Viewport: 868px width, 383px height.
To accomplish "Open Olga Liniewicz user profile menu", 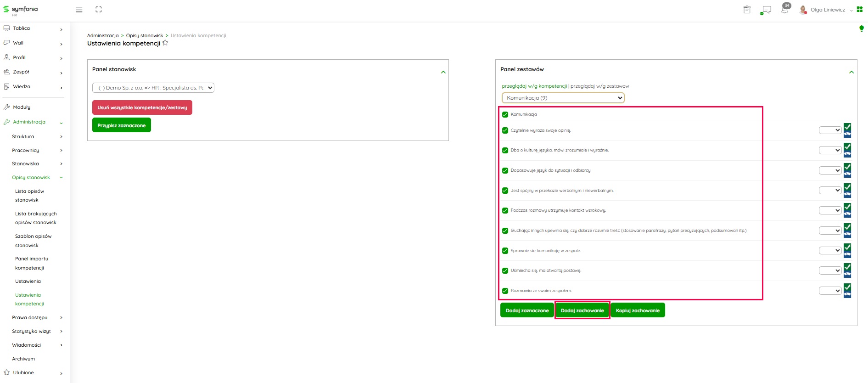I will 827,10.
